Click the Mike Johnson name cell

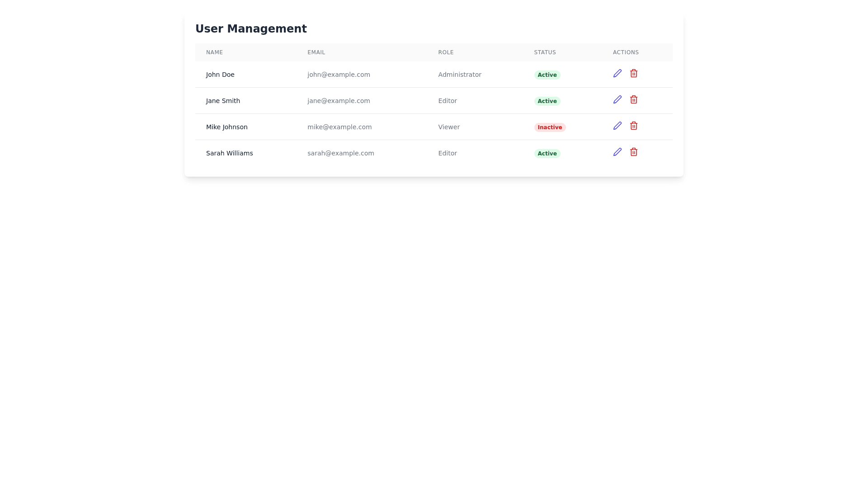(226, 127)
